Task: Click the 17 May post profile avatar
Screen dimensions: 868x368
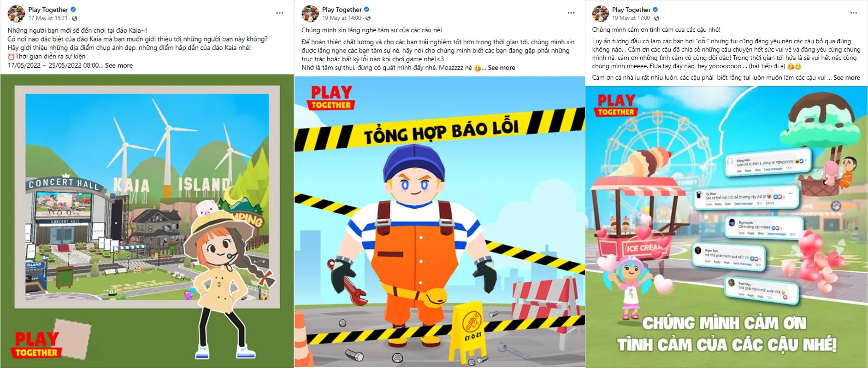Action: click(x=16, y=14)
